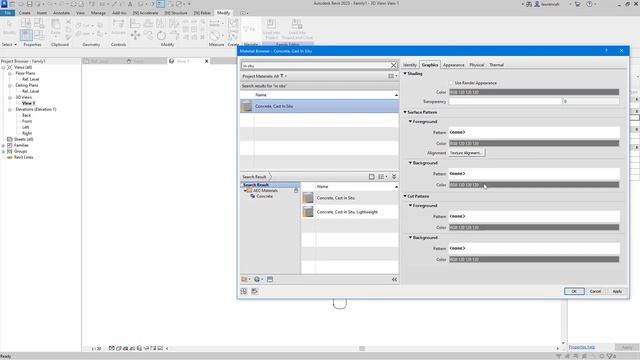Collapse the Shading section
This screenshot has height=360, width=640.
[405, 73]
